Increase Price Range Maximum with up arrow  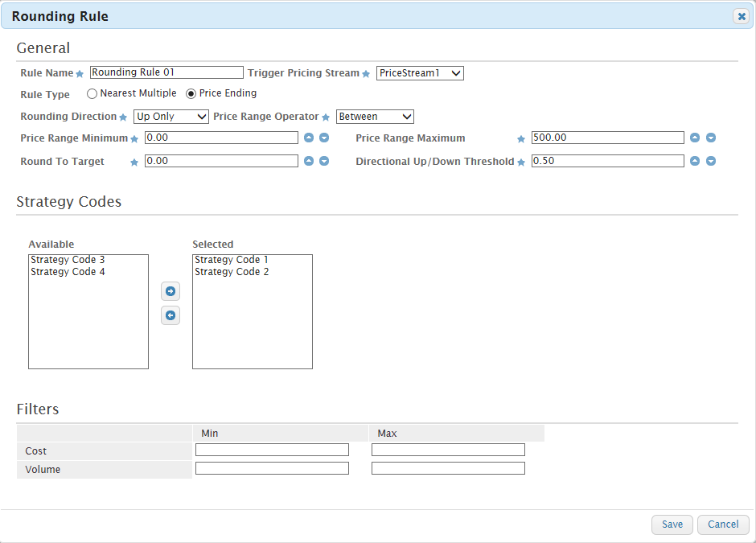click(x=695, y=138)
